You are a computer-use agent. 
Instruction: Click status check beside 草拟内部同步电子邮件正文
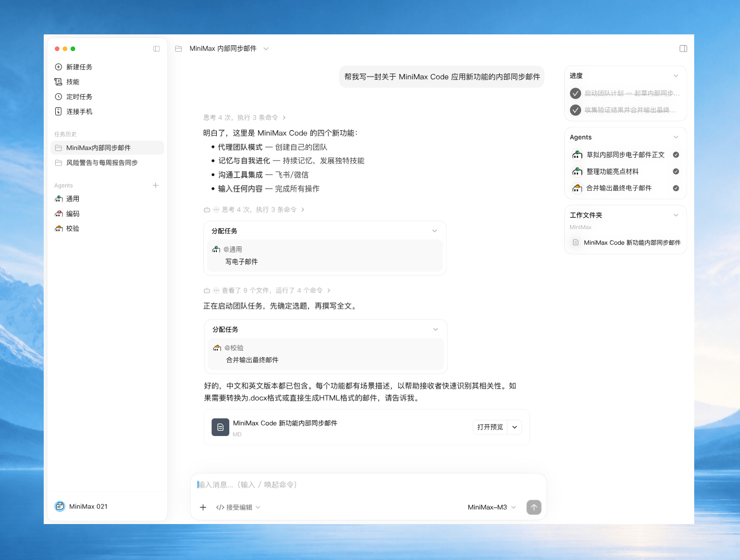click(x=676, y=155)
